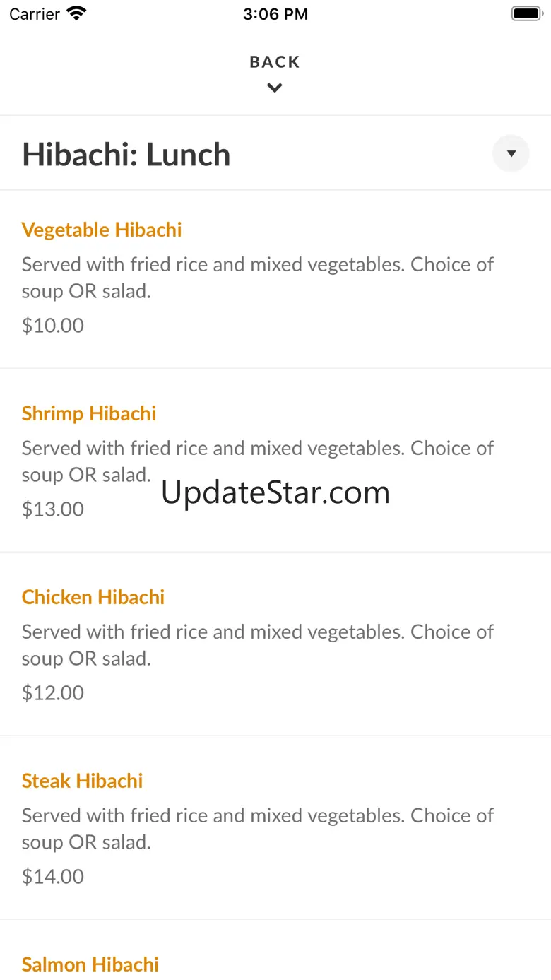
Task: Open the Hibachi: Lunch category dropdown arrow
Action: coord(511,153)
